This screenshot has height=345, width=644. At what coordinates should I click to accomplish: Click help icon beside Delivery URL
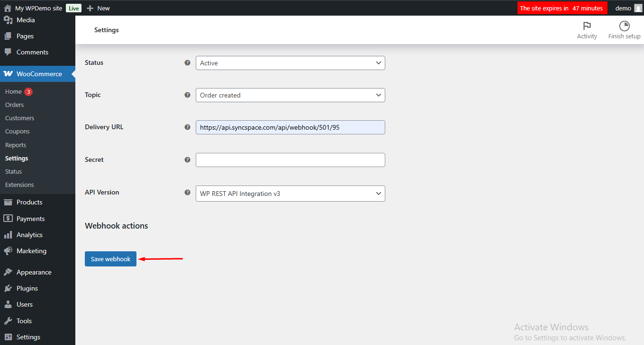pos(187,127)
